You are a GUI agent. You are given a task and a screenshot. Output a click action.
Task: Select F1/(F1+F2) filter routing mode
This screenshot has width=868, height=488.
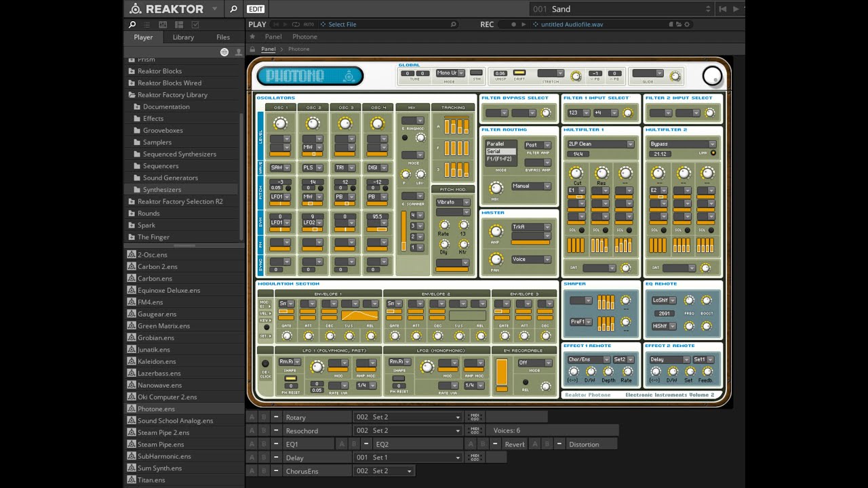[500, 159]
